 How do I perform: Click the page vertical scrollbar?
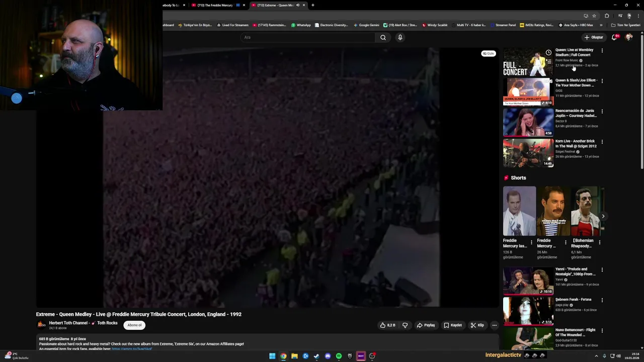[x=641, y=101]
